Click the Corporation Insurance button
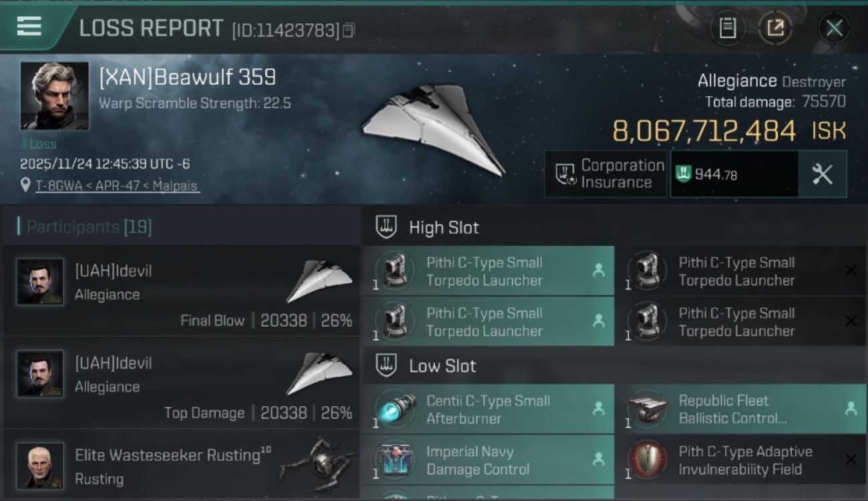This screenshot has height=501, width=868. (606, 174)
